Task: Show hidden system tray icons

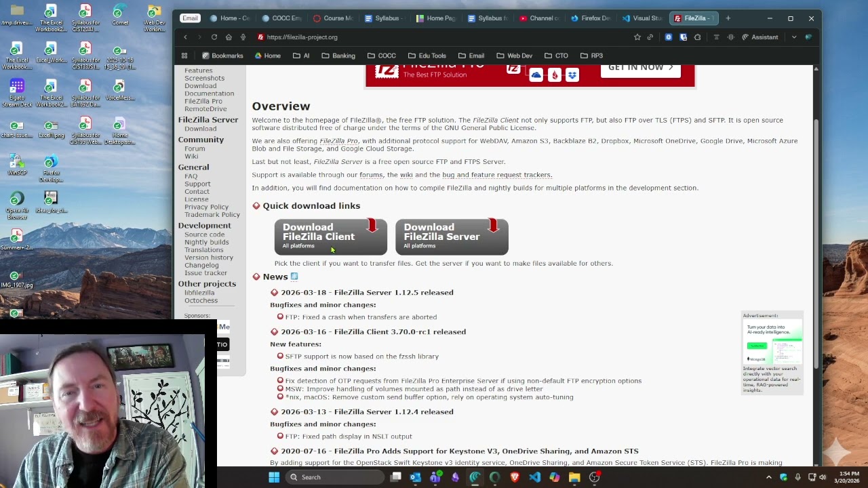Action: pyautogui.click(x=769, y=477)
